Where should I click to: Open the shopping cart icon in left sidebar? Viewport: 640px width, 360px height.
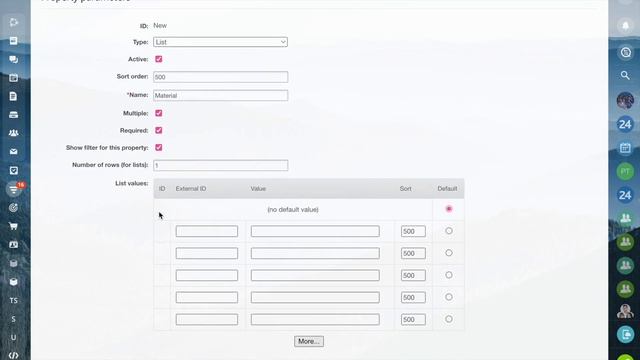[x=13, y=226]
